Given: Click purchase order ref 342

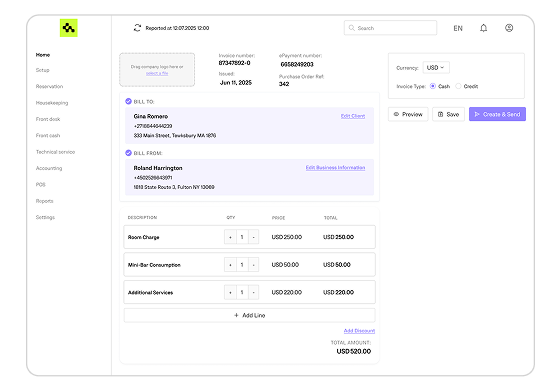Looking at the screenshot, I should (284, 84).
